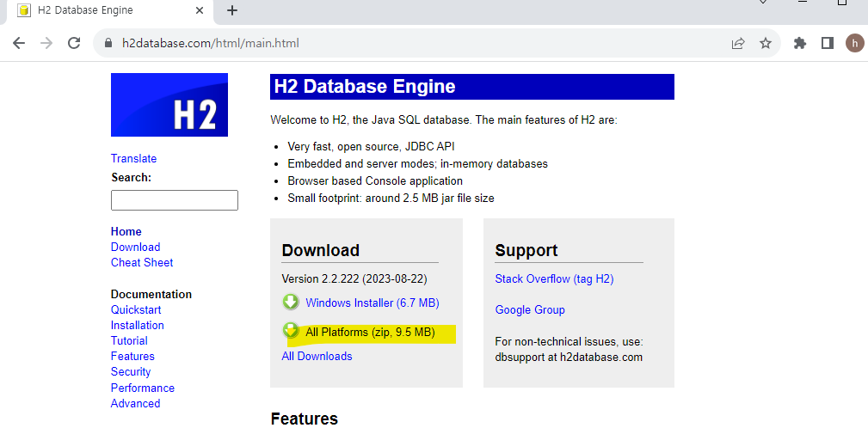868x428 pixels.
Task: Open the Security documentation
Action: 131,371
